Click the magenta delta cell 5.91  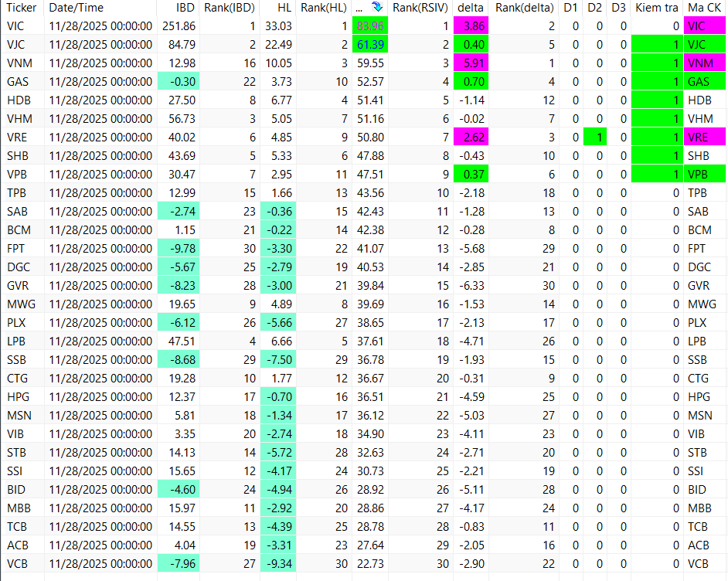(x=471, y=63)
